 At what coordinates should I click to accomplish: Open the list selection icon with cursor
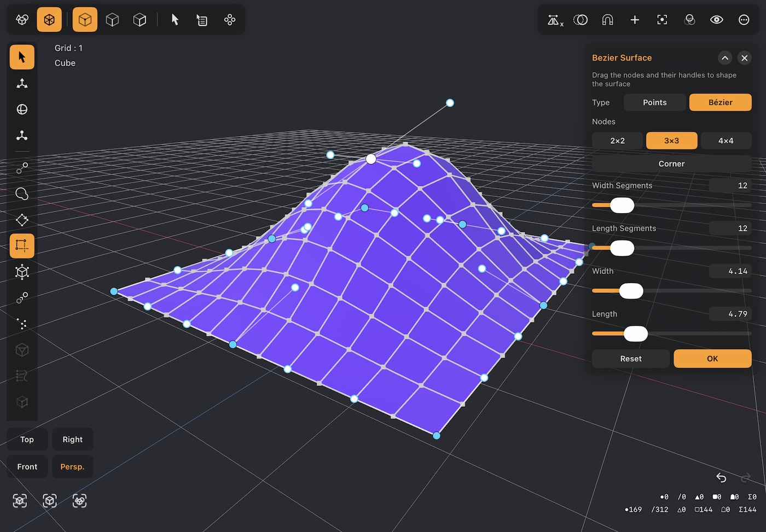coord(202,20)
